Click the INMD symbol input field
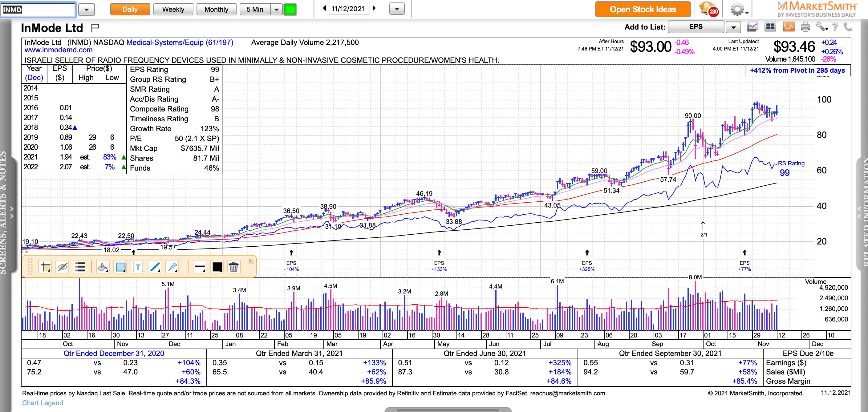Viewport: 868px width, 412px height. (38, 10)
